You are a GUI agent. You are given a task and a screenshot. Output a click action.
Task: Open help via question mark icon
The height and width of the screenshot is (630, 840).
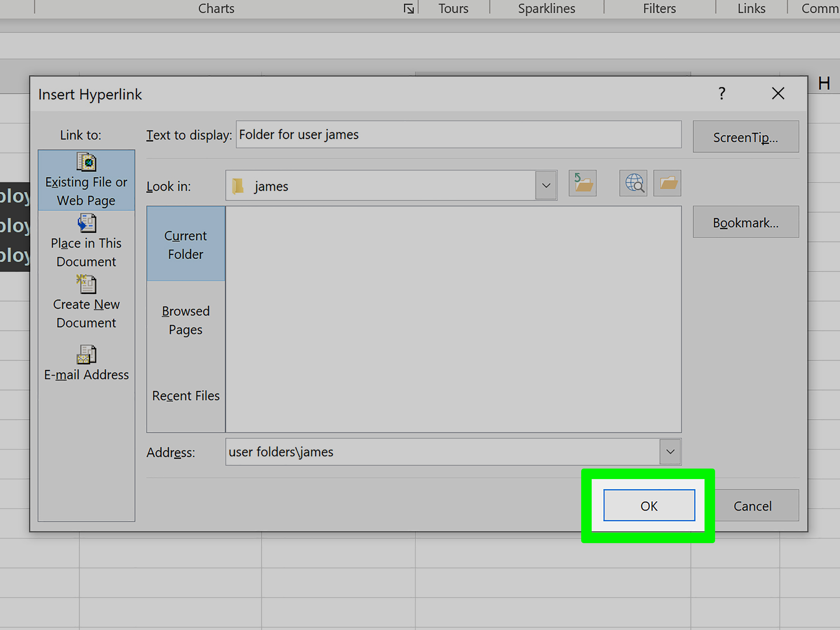pos(722,93)
